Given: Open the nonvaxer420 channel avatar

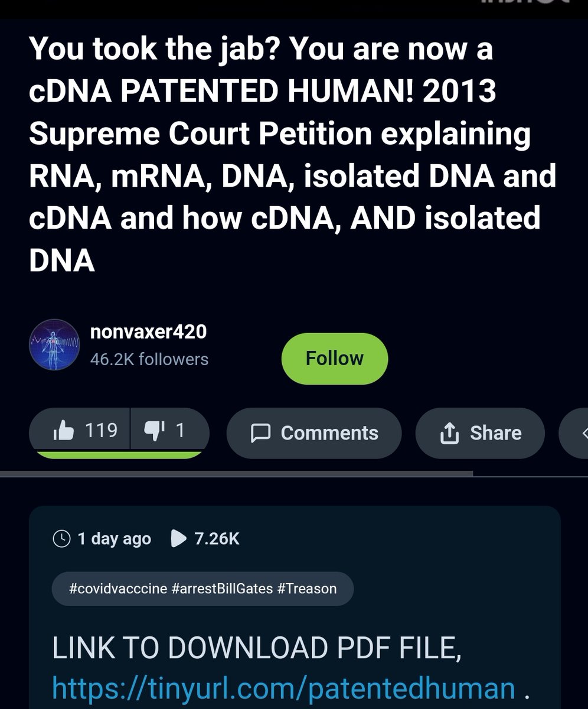Looking at the screenshot, I should tap(54, 345).
